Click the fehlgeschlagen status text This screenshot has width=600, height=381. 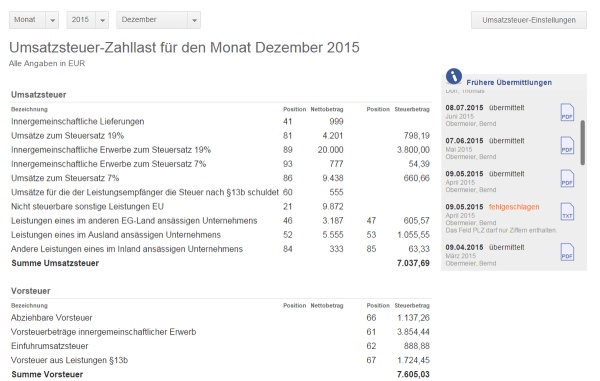pos(514,207)
